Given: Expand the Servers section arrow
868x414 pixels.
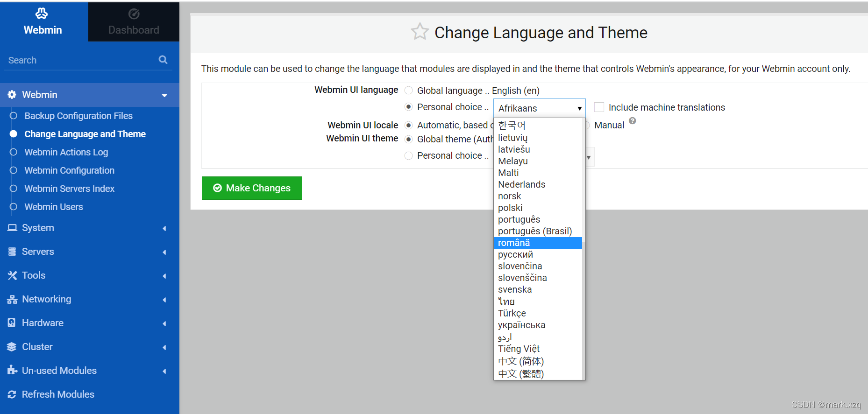Looking at the screenshot, I should point(164,252).
